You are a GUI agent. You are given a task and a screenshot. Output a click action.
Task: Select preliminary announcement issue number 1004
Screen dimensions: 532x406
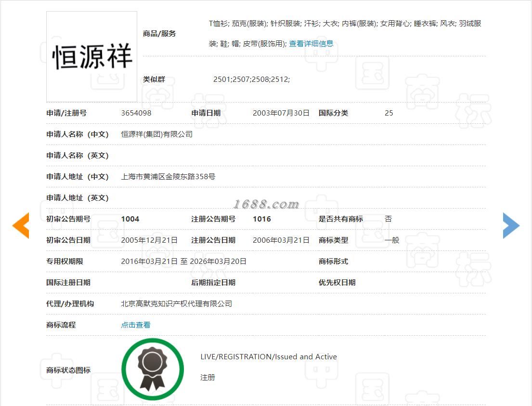tap(130, 219)
